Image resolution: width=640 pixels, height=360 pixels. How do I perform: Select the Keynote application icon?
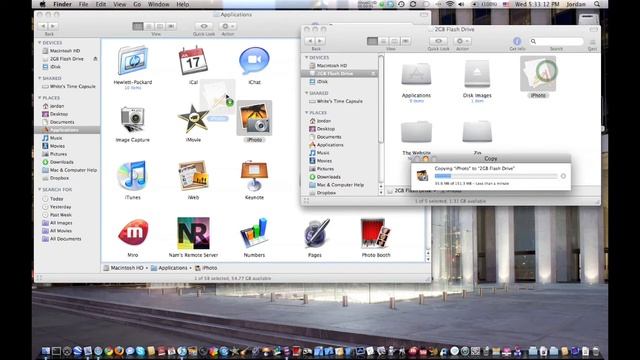click(254, 176)
